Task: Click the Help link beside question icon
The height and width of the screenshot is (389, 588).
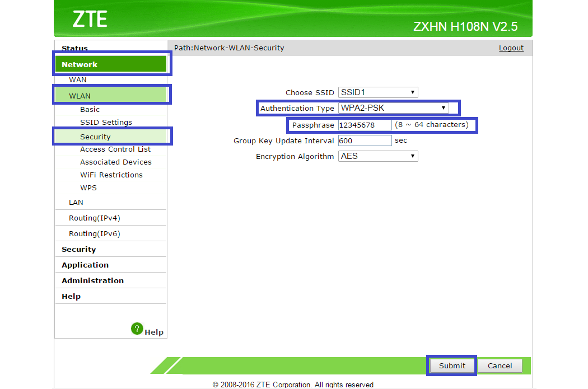Action: 154,332
